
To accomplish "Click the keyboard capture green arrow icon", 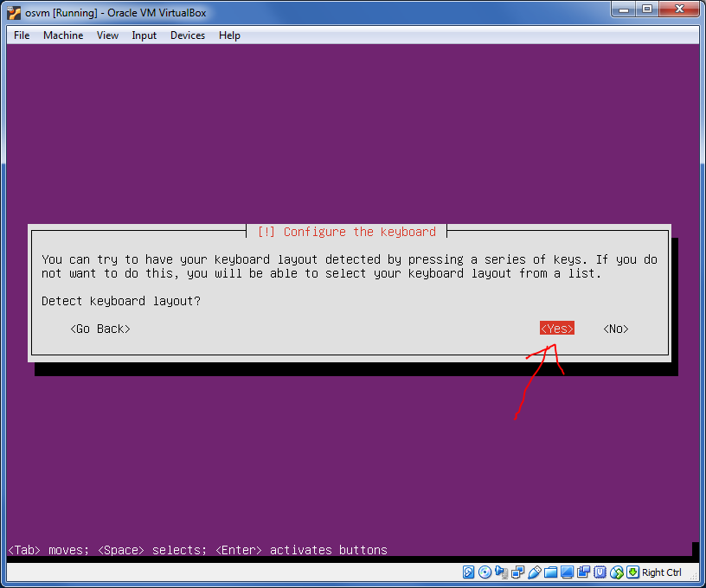I will pyautogui.click(x=633, y=572).
